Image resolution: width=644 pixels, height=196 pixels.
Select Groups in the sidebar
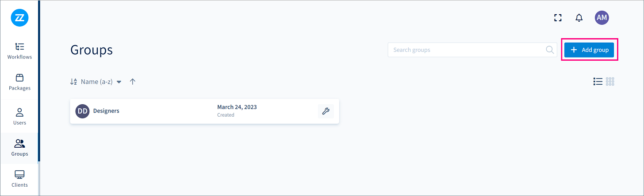[19, 148]
